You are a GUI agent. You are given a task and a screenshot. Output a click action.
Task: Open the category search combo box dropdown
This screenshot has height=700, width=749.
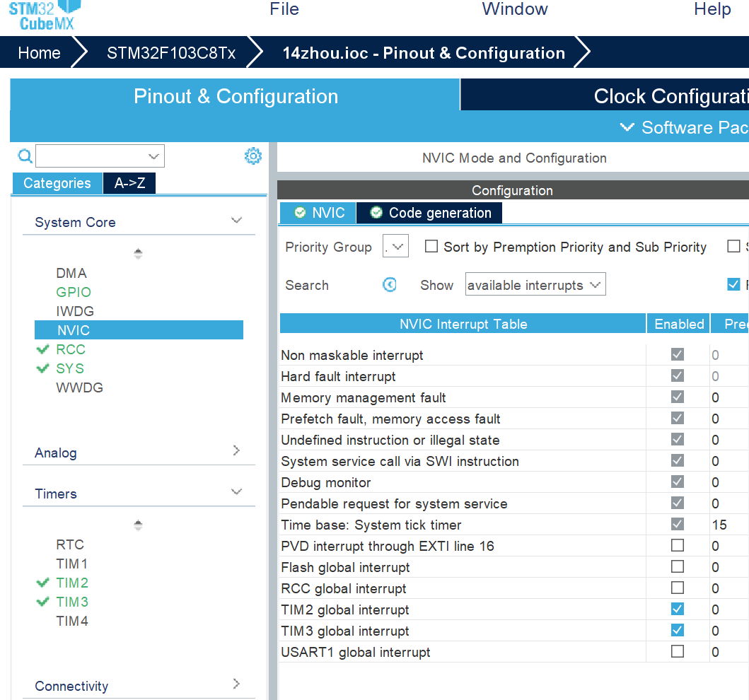pyautogui.click(x=153, y=156)
